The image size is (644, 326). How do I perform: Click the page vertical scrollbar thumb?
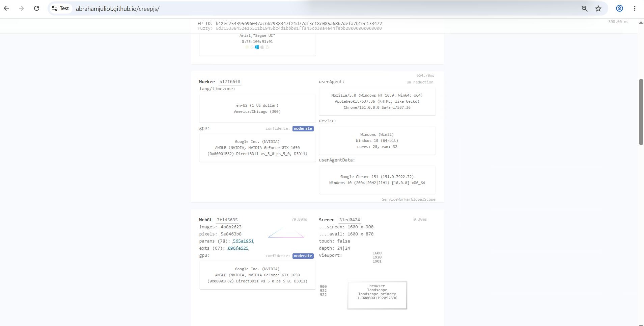click(641, 112)
